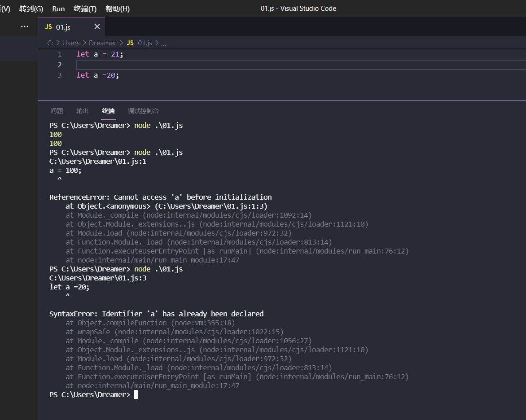Viewport: 526px width, 420px height.
Task: Switch to the Output (输出) panel tab
Action: [83, 111]
